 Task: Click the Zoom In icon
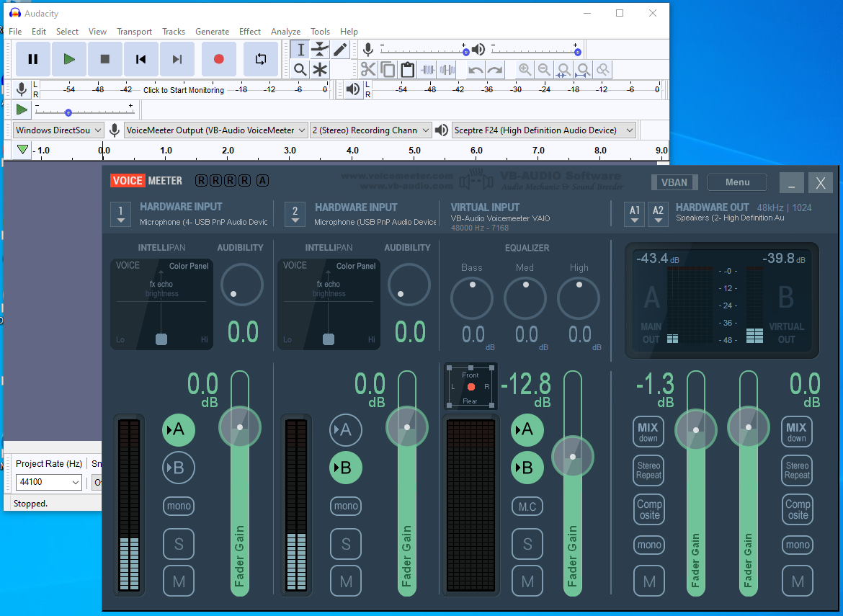525,69
